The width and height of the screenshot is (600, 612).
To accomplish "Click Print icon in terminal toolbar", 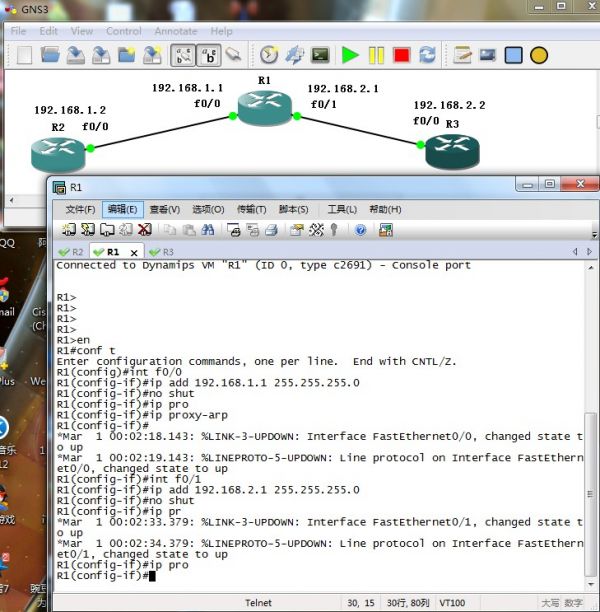I will [272, 230].
